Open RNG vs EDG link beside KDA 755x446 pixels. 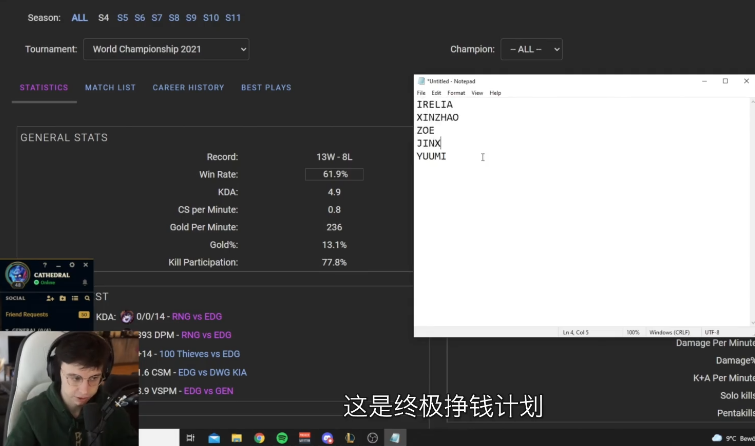[x=197, y=316]
